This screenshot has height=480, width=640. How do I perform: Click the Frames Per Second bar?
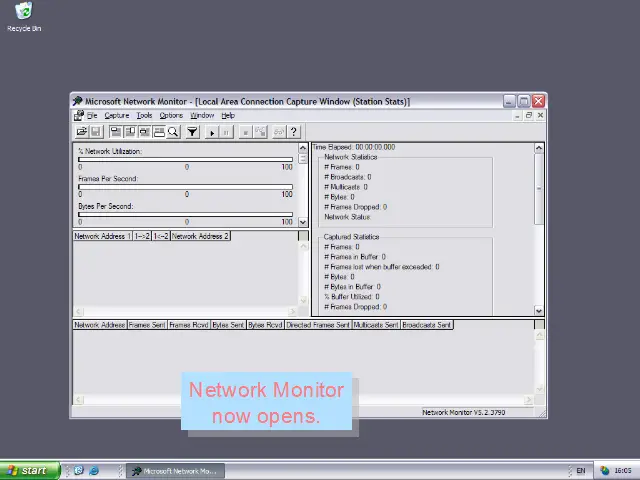pos(185,187)
